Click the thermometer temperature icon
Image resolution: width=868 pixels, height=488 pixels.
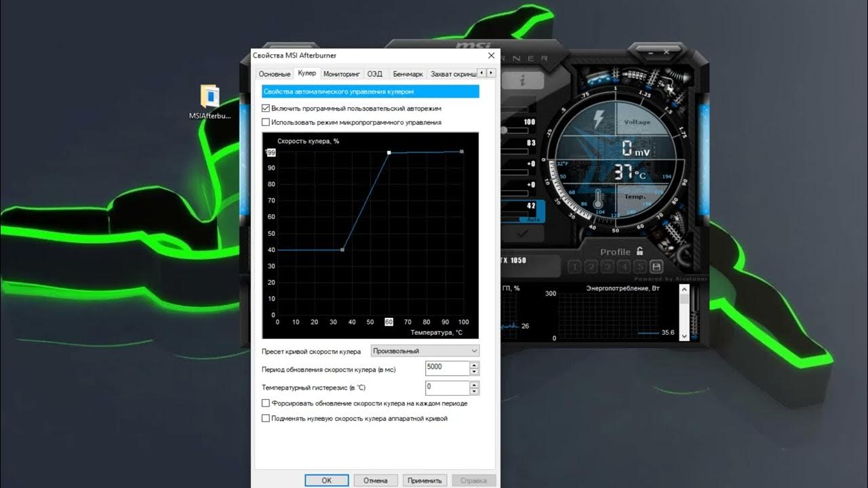(599, 199)
